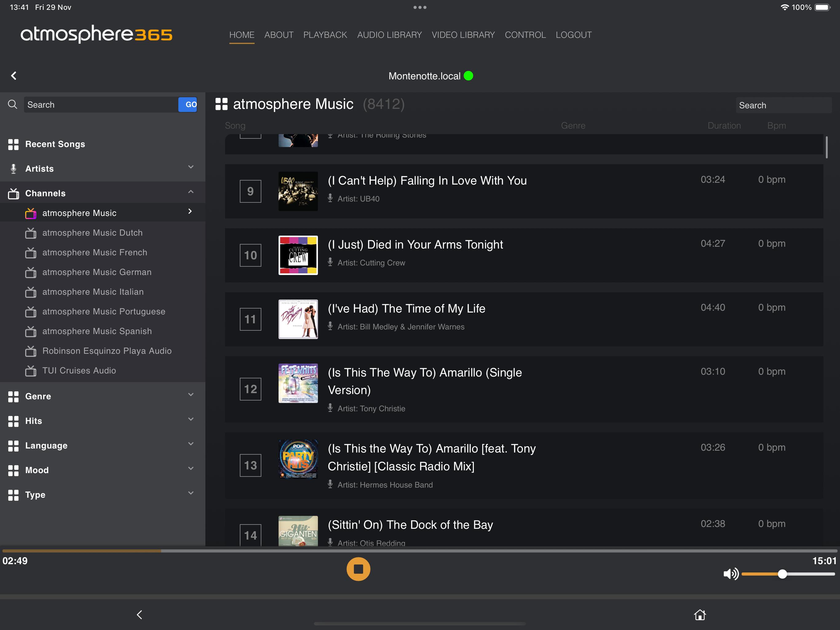Open the AUDIO LIBRARY tab
The width and height of the screenshot is (840, 630).
[x=389, y=35]
